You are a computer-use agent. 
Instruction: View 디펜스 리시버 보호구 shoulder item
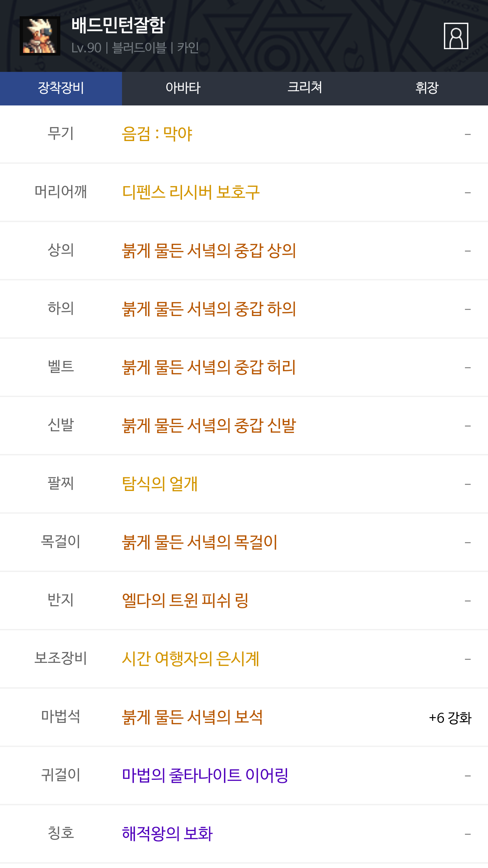(191, 192)
